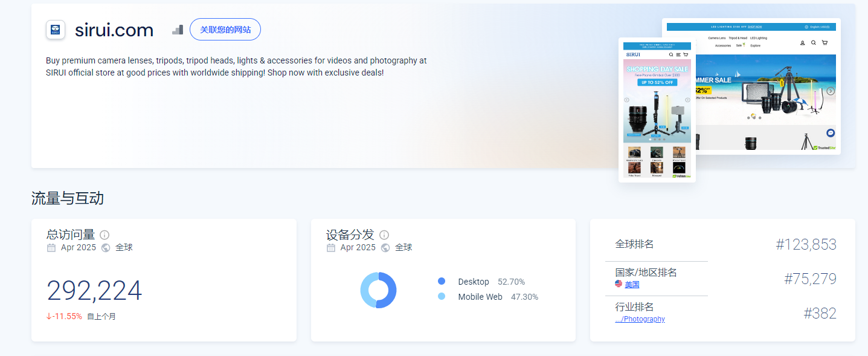Click the site description paragraph text
868x356 pixels.
pos(236,66)
